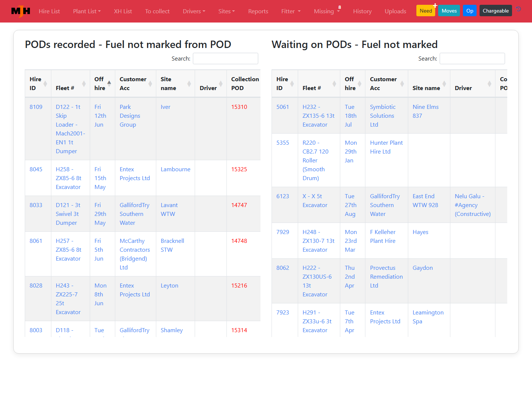
Task: Sort right table by Site name arrows
Action: point(444,84)
